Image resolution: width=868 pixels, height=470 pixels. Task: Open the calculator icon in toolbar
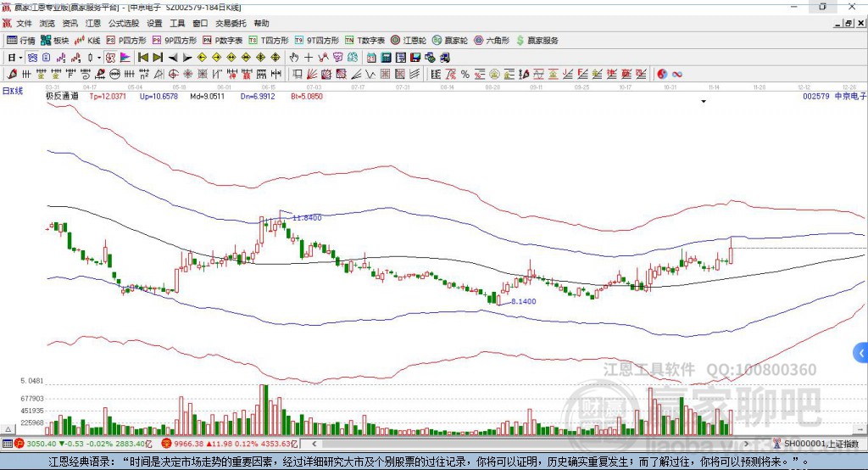386,57
